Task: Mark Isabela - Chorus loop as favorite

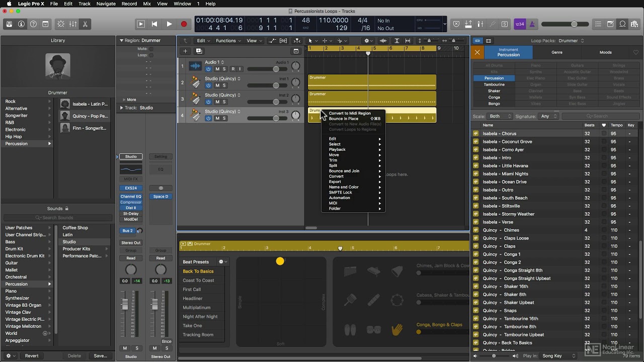Action: tap(604, 134)
